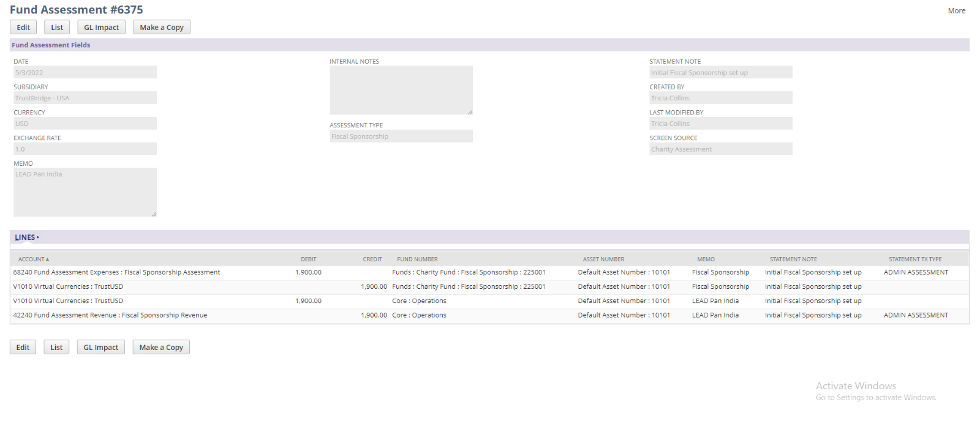The image size is (980, 421).
Task: Click the Subsidiary field showing TrustBridge - USA
Action: point(85,98)
